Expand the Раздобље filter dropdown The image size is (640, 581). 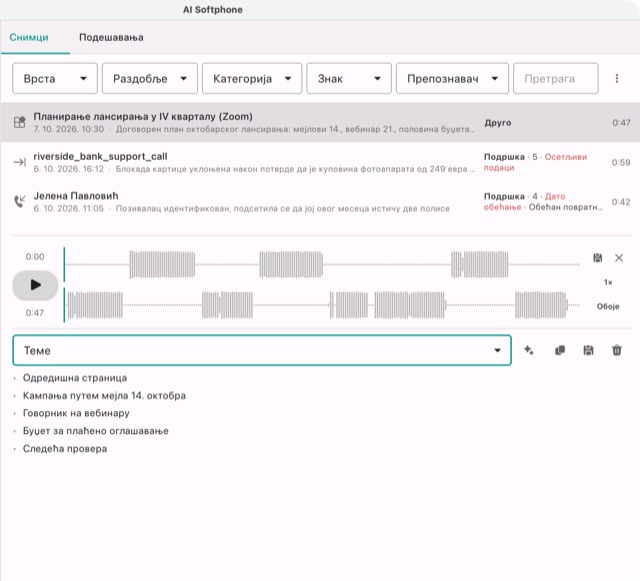pos(150,78)
